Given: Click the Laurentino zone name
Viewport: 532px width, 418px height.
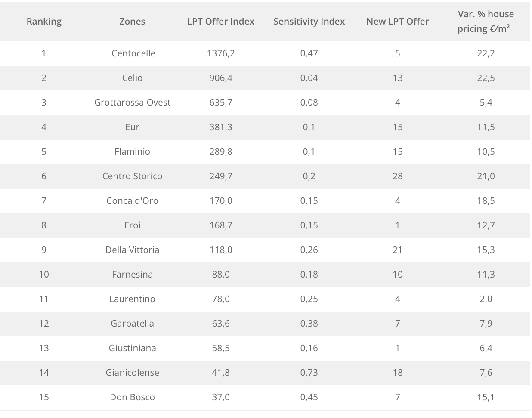Looking at the screenshot, I should coord(132,299).
